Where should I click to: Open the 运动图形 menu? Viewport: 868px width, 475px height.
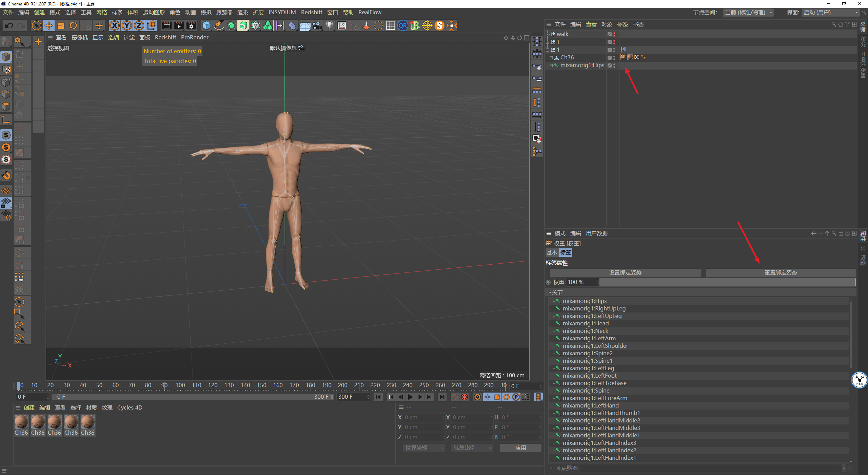(x=154, y=12)
